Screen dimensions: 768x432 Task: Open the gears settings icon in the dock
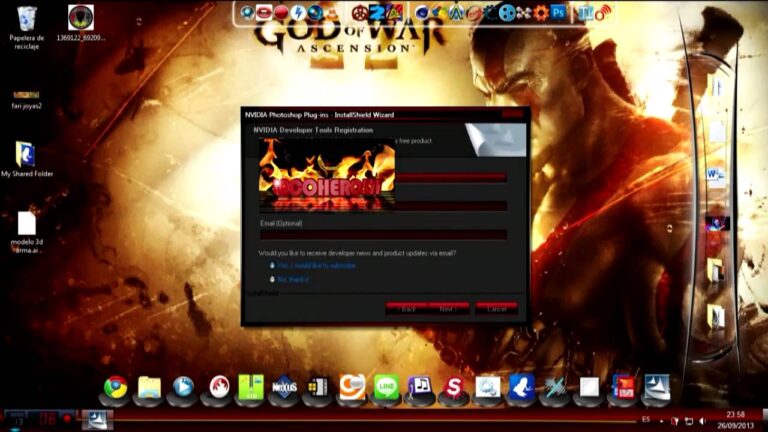pyautogui.click(x=488, y=387)
